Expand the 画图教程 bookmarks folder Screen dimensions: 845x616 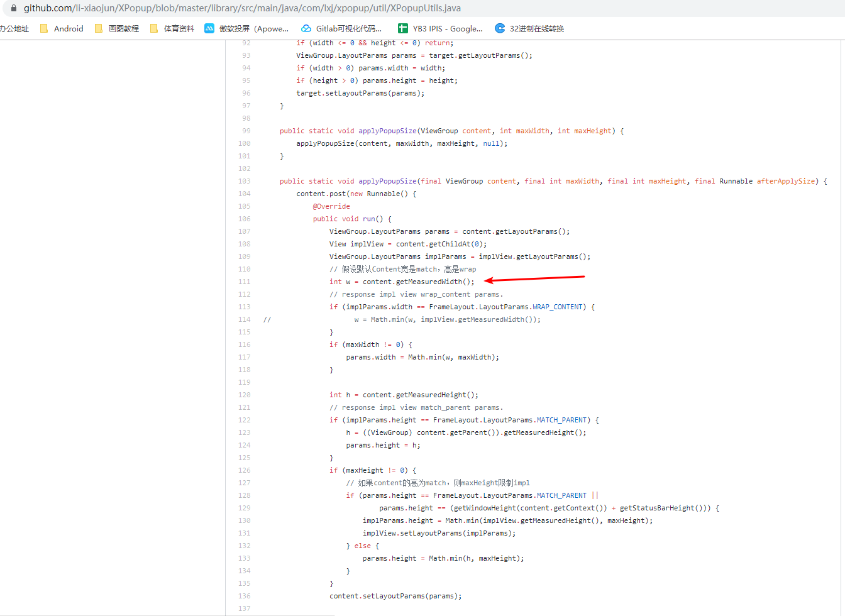[124, 28]
